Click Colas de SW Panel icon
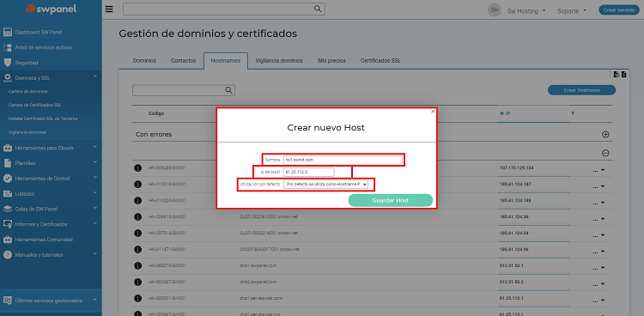The image size is (644, 316). point(8,209)
